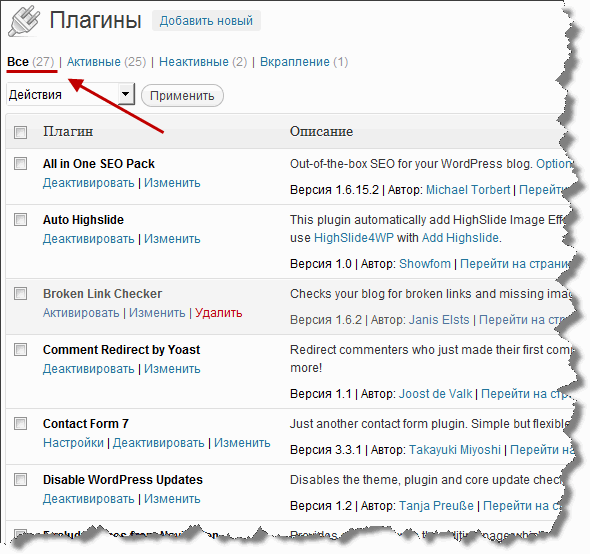Open the Michael Torbert author link
The height and width of the screenshot is (554, 590).
(468, 190)
